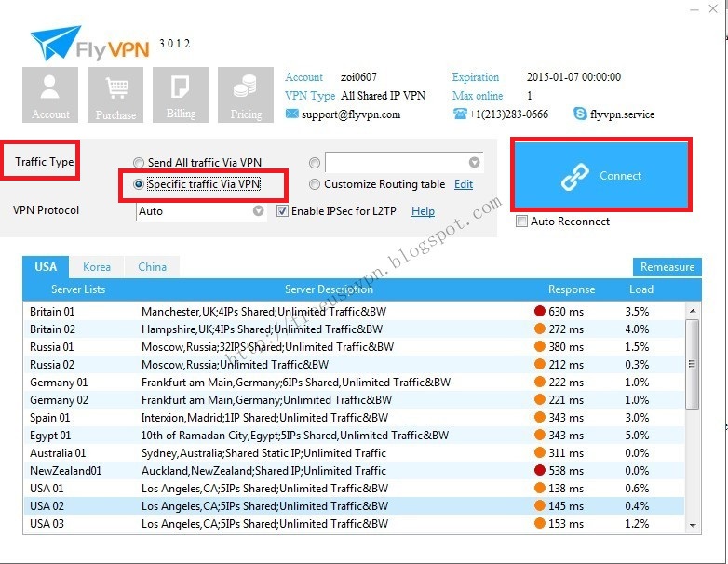Click the orange response dot for Australia 01
The image size is (728, 564).
pyautogui.click(x=540, y=452)
